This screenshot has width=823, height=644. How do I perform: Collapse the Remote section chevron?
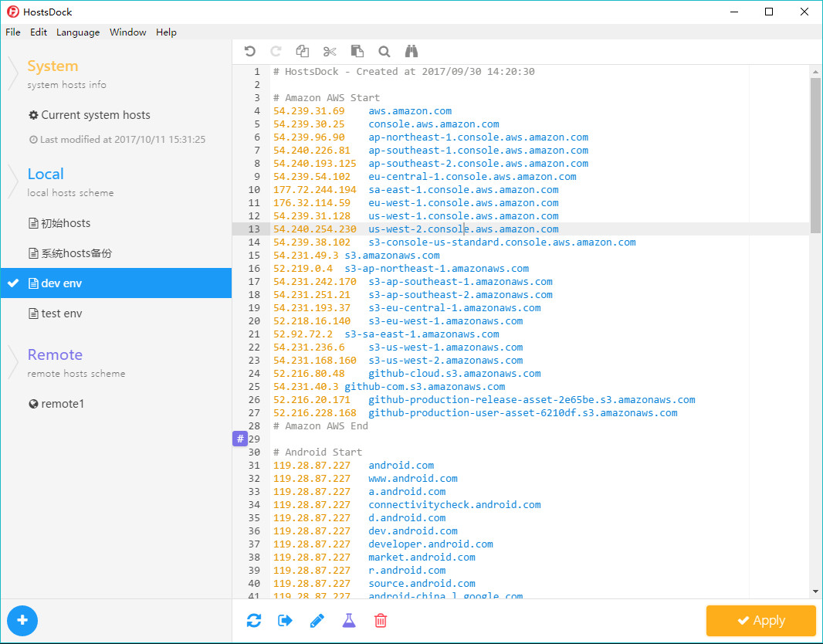tap(14, 362)
